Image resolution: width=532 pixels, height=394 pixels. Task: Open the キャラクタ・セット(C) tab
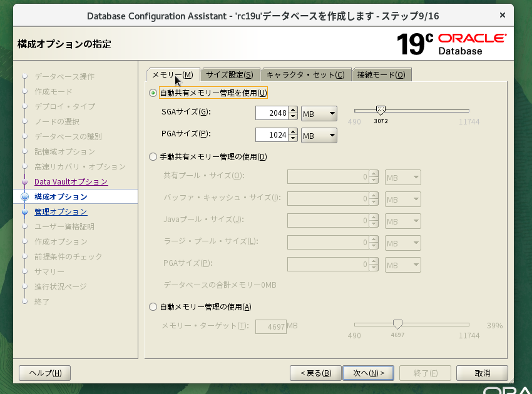coord(305,75)
